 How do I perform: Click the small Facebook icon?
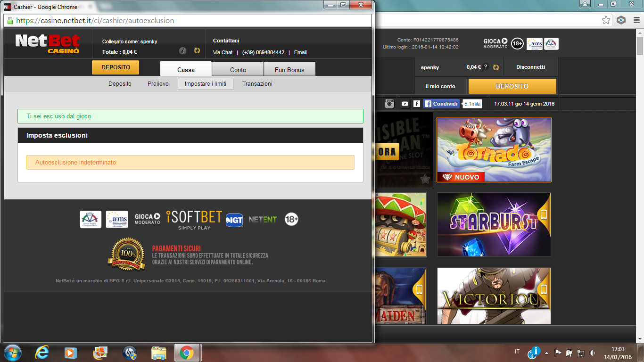pyautogui.click(x=417, y=104)
